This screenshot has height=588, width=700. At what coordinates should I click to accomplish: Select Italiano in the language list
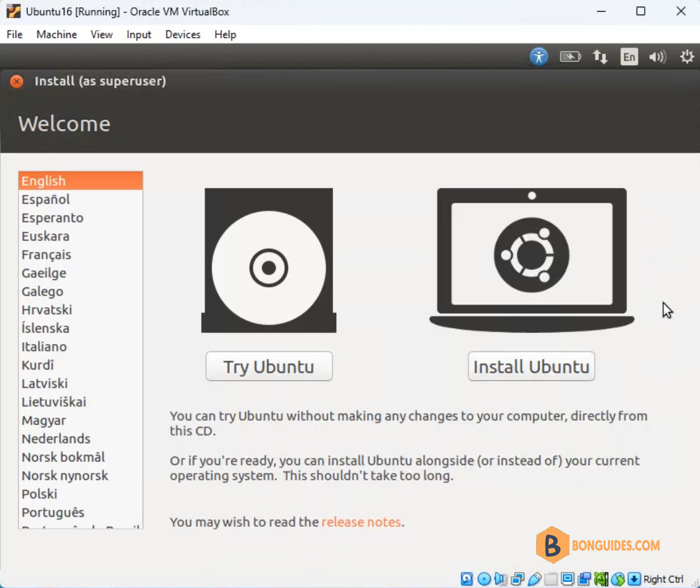81,347
